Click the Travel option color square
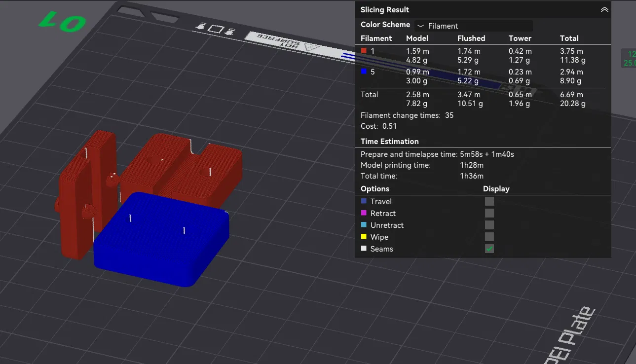The width and height of the screenshot is (636, 364). (x=364, y=201)
